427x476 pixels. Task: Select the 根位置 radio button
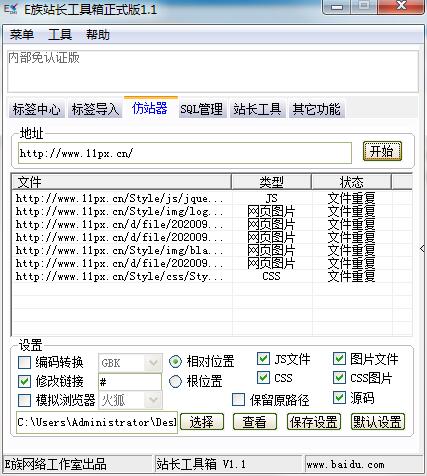175,382
